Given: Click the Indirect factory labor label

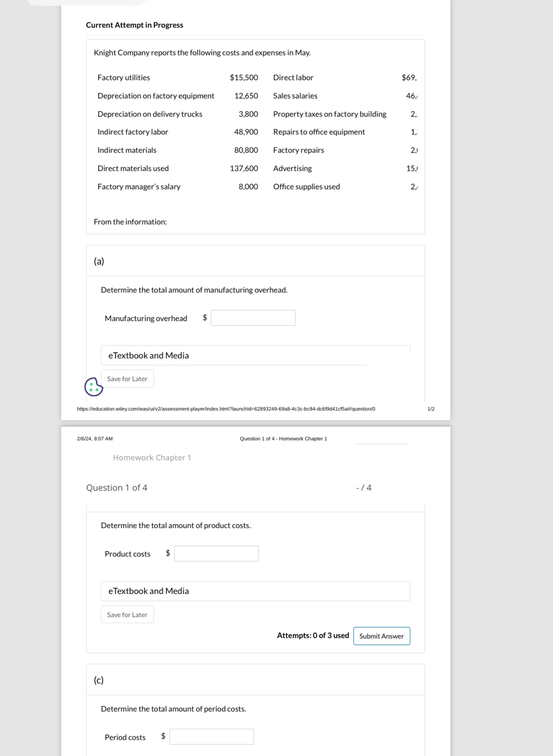Looking at the screenshot, I should (133, 132).
